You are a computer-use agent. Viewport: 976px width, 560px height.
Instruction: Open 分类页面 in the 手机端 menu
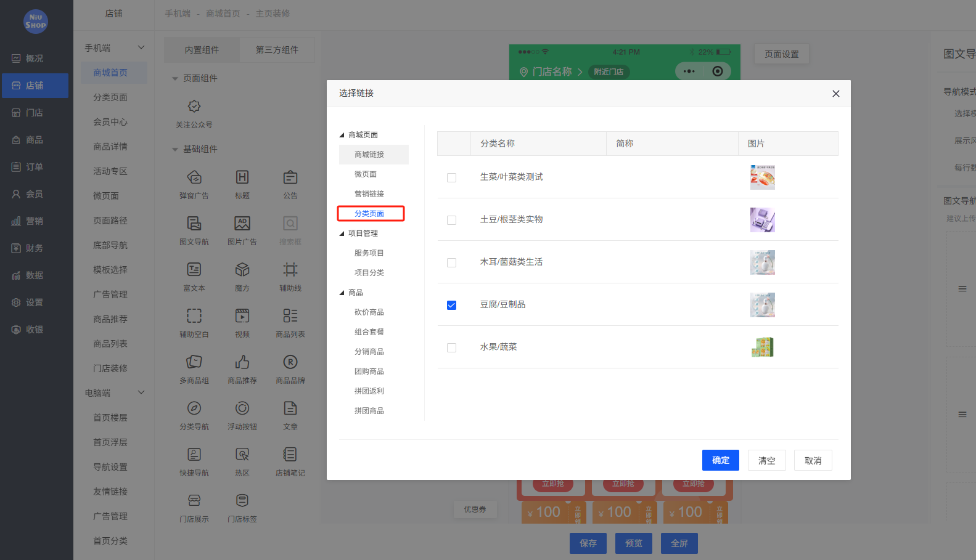[110, 97]
